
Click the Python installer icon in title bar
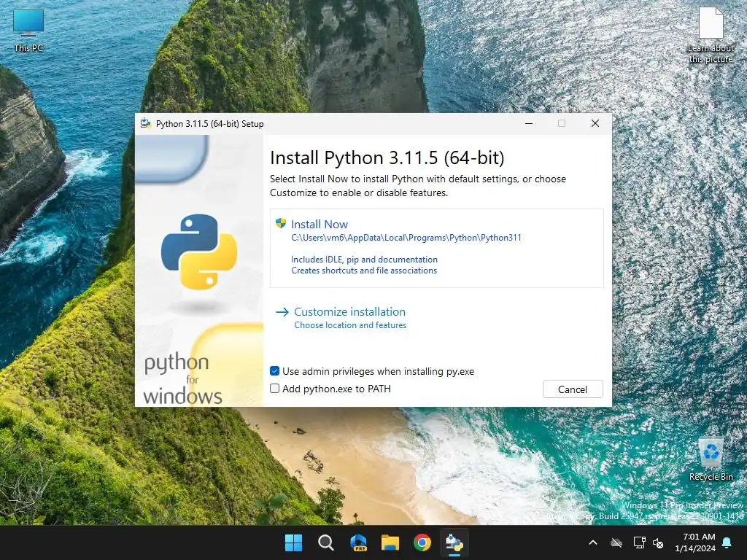click(145, 123)
